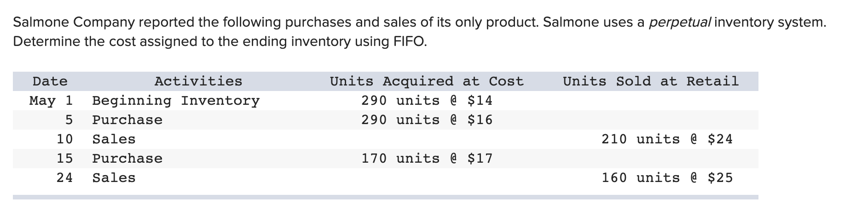The image size is (868, 216).
Task: Select the Beginning Inventory row label
Action: click(176, 101)
